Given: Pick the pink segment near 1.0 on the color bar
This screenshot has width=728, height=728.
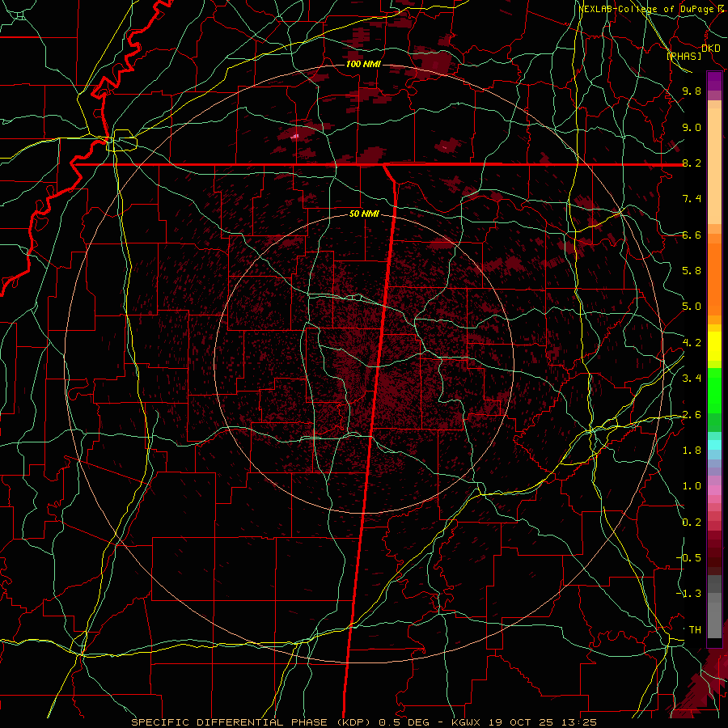Looking at the screenshot, I should pyautogui.click(x=714, y=489).
